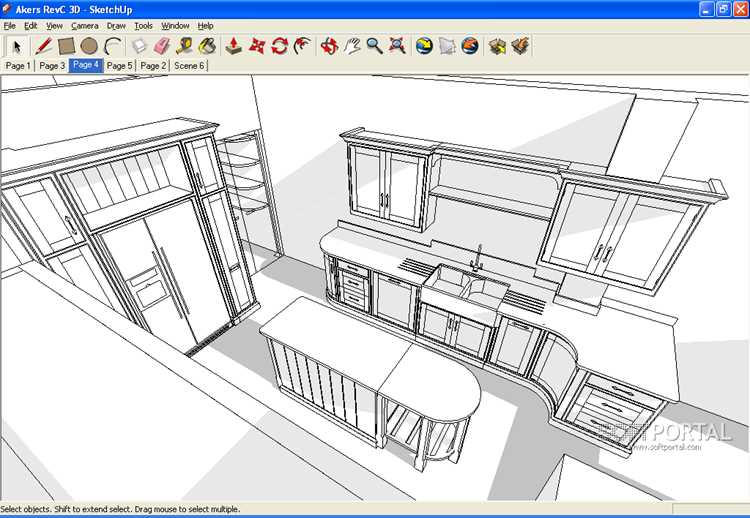Click the Zoom Extents tool

coord(397,46)
